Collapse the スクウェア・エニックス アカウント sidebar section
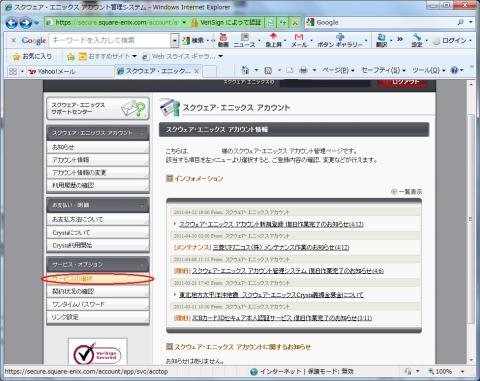 (x=141, y=133)
